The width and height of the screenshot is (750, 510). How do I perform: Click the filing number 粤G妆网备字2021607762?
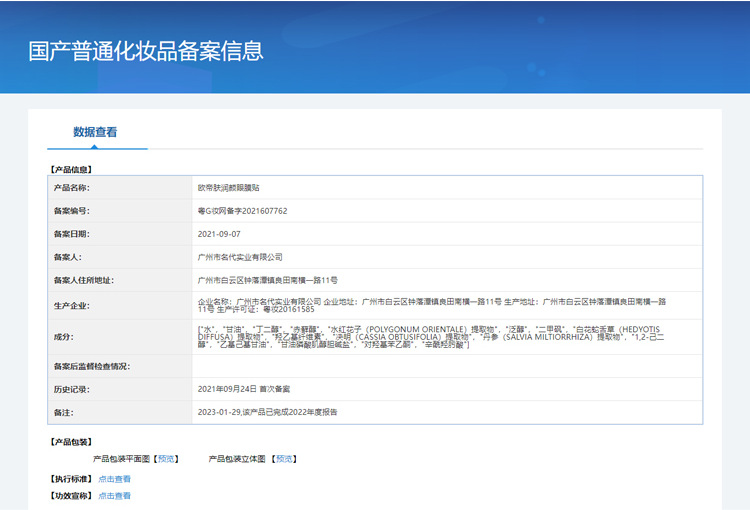tap(243, 211)
